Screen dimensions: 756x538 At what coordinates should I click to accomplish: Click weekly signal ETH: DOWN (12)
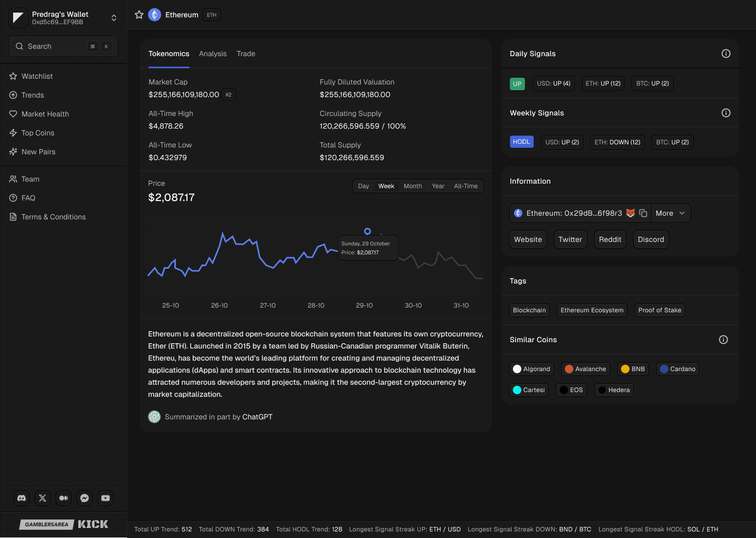click(x=617, y=142)
